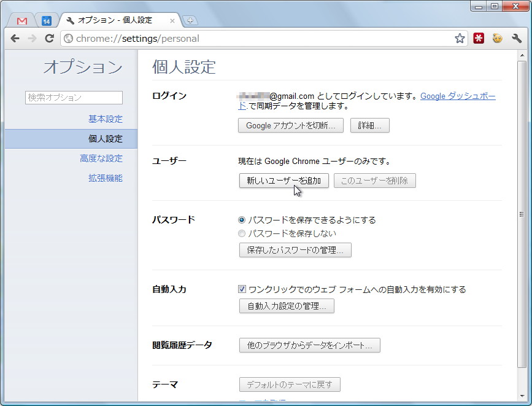Viewport: 532px width, 406px height.
Task: Reload the current settings page
Action: coord(50,38)
